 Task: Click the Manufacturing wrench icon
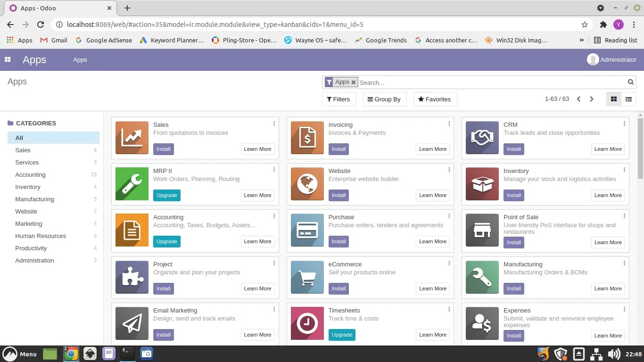pyautogui.click(x=482, y=277)
